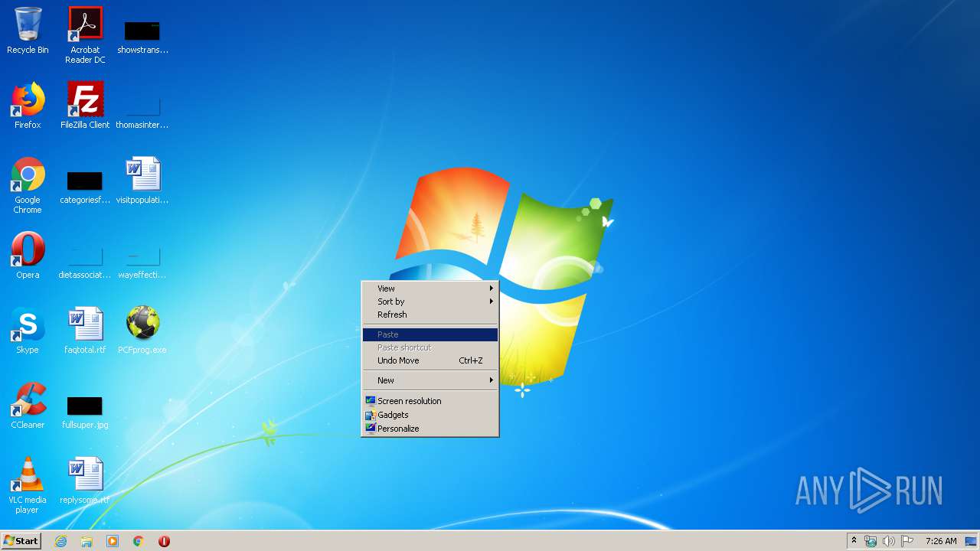
Task: Select the Firefox desktop shortcut
Action: pos(28,106)
